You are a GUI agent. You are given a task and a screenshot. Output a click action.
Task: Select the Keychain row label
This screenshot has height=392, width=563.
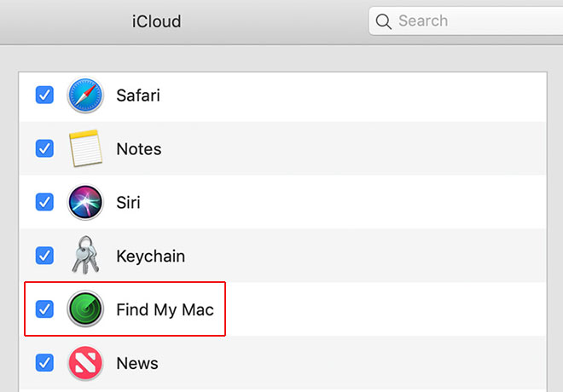151,256
